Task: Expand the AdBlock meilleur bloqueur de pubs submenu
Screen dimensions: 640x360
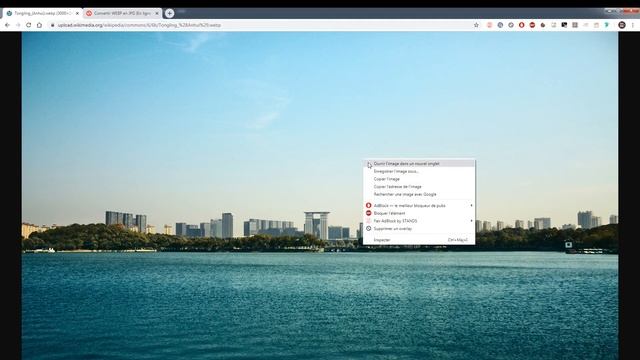Action: click(419, 206)
